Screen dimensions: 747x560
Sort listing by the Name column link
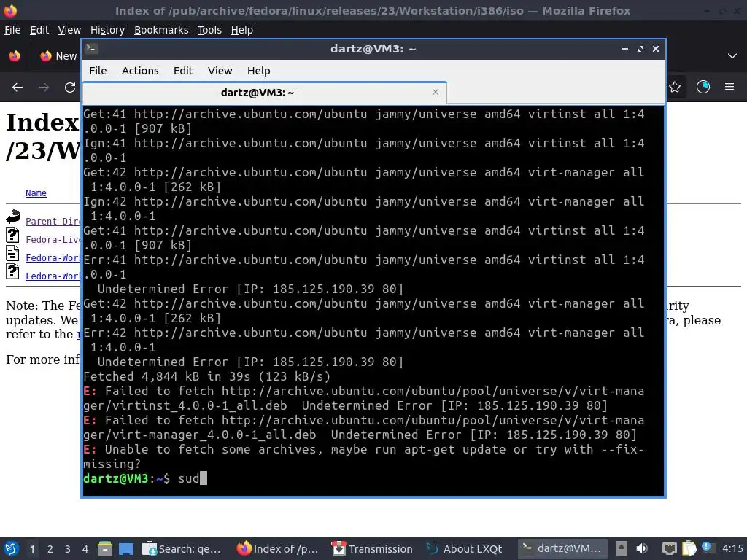click(36, 192)
